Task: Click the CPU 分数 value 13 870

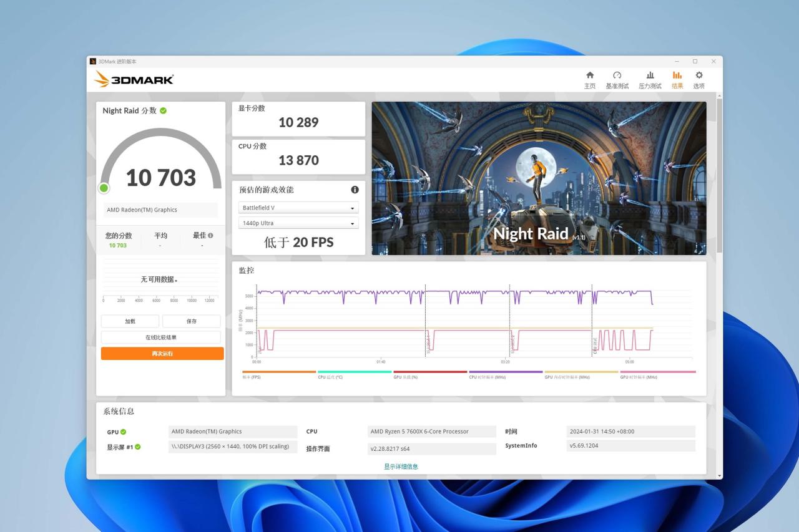Action: (x=298, y=160)
